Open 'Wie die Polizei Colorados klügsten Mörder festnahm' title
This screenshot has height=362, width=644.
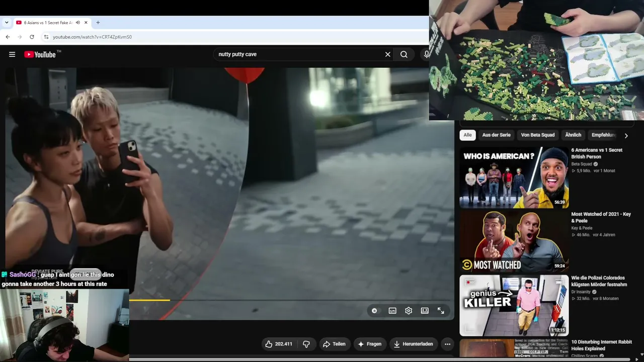[599, 281]
